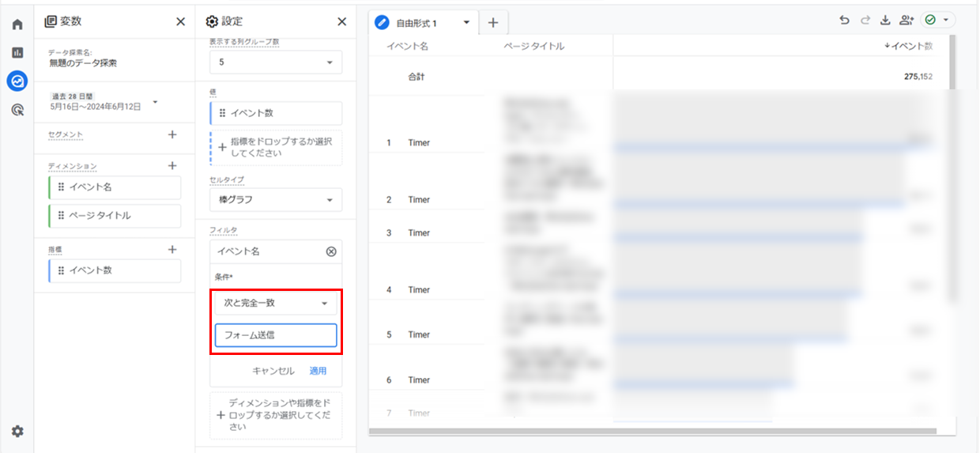The width and height of the screenshot is (980, 453).
Task: Click Timer in row 6
Action: (x=419, y=380)
